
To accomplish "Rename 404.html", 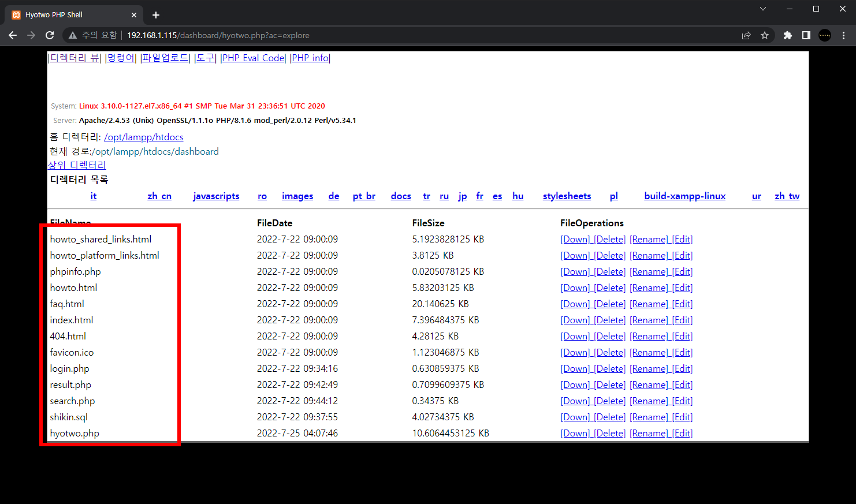I will (x=649, y=336).
